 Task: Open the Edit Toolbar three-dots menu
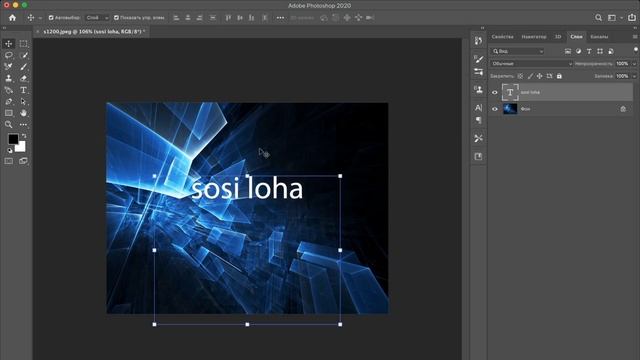(x=23, y=124)
